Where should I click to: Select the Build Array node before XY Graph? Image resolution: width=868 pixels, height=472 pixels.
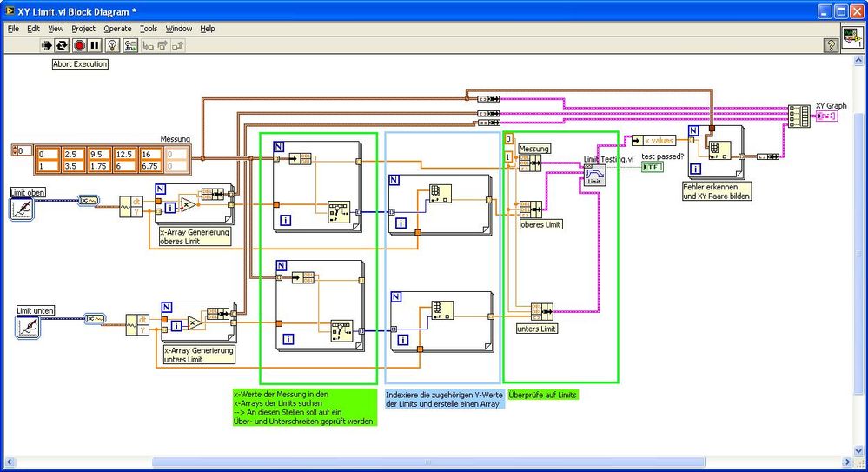(798, 116)
